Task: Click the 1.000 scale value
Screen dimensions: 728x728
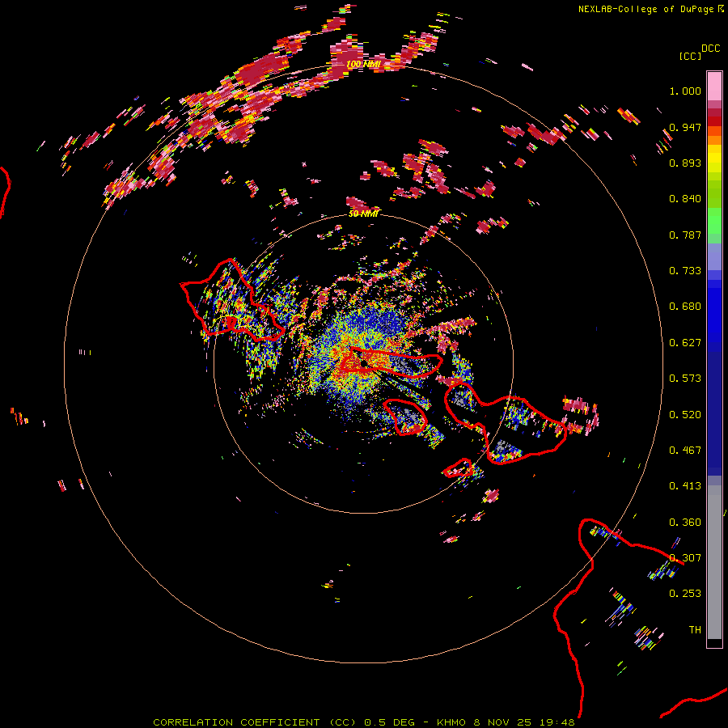Action: click(685, 91)
